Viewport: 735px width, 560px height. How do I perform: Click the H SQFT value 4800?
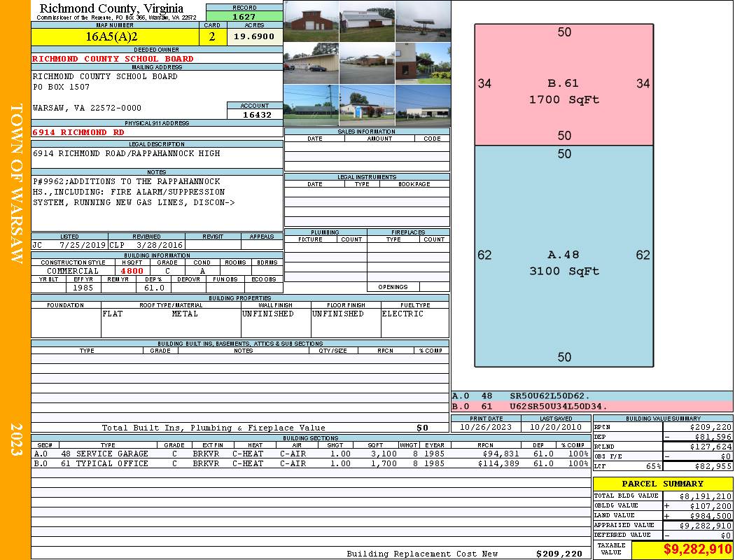pyautogui.click(x=132, y=271)
